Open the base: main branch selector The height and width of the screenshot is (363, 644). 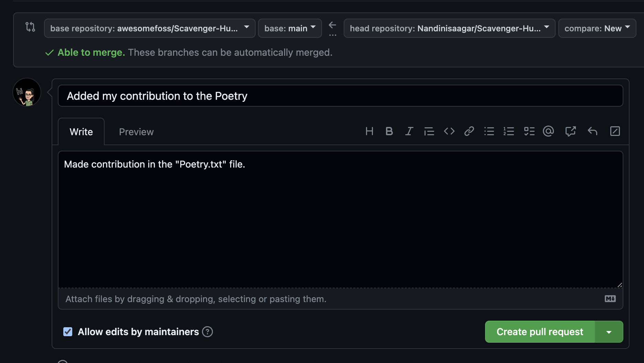290,28
